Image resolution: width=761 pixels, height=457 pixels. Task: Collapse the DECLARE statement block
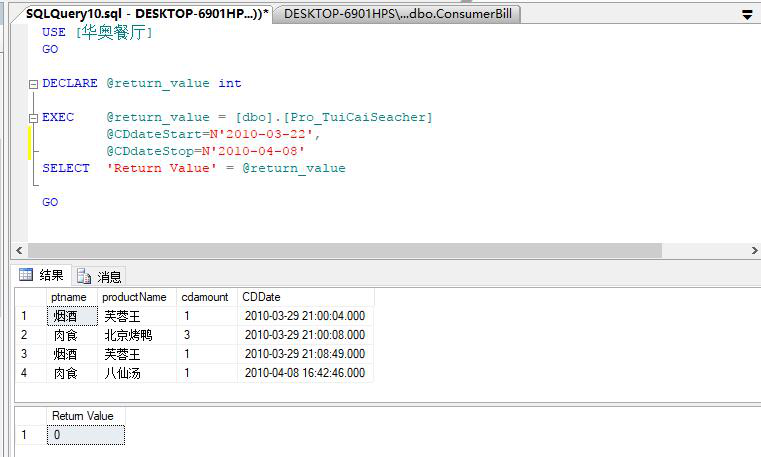point(33,84)
